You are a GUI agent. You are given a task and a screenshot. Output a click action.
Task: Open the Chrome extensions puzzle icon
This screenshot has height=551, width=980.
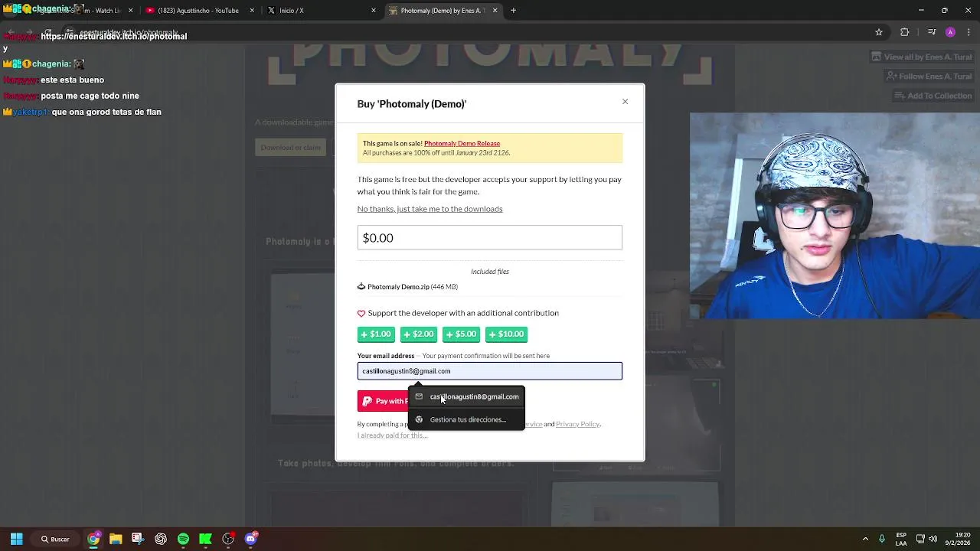click(905, 32)
